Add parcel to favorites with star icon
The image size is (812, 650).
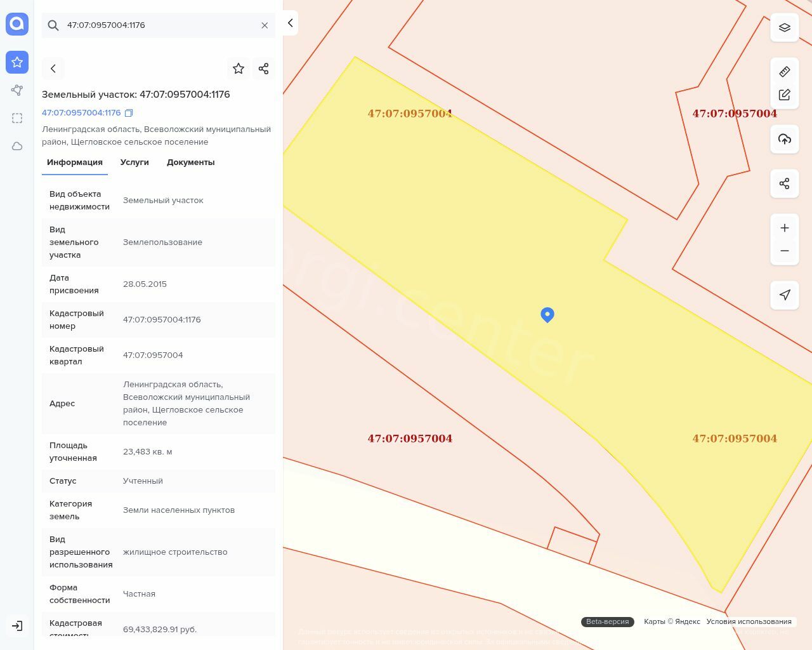pyautogui.click(x=239, y=69)
